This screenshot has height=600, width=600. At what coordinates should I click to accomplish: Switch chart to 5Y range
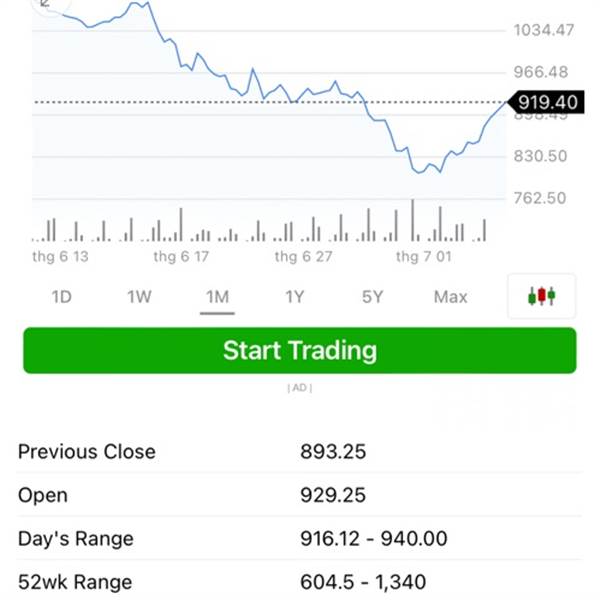(372, 297)
